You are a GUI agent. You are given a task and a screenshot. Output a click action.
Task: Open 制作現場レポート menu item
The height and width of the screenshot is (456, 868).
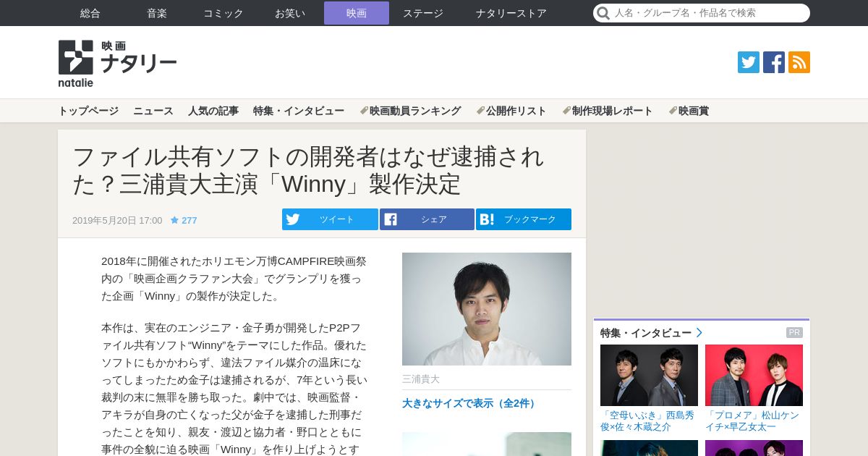[608, 111]
